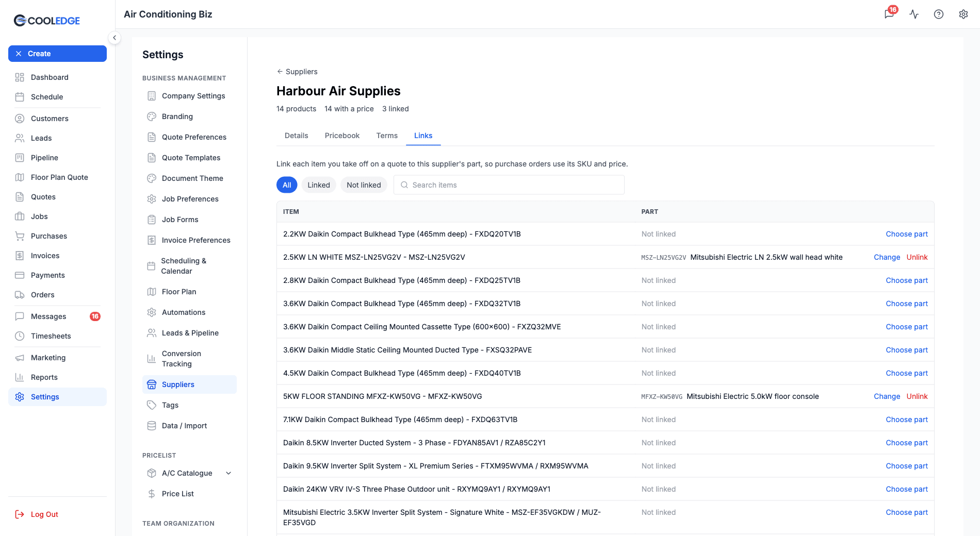Filter items by Not linked

click(364, 185)
